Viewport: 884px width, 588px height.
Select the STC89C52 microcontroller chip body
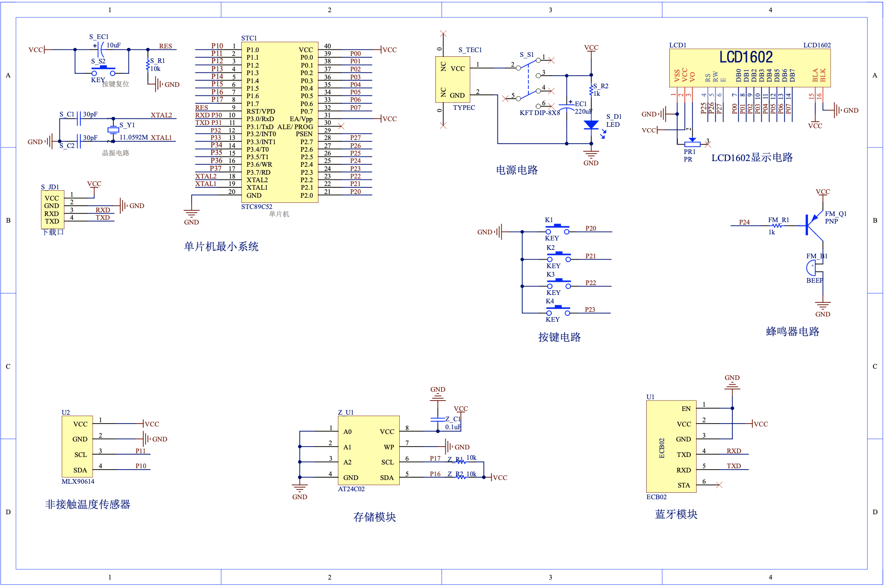pyautogui.click(x=280, y=123)
